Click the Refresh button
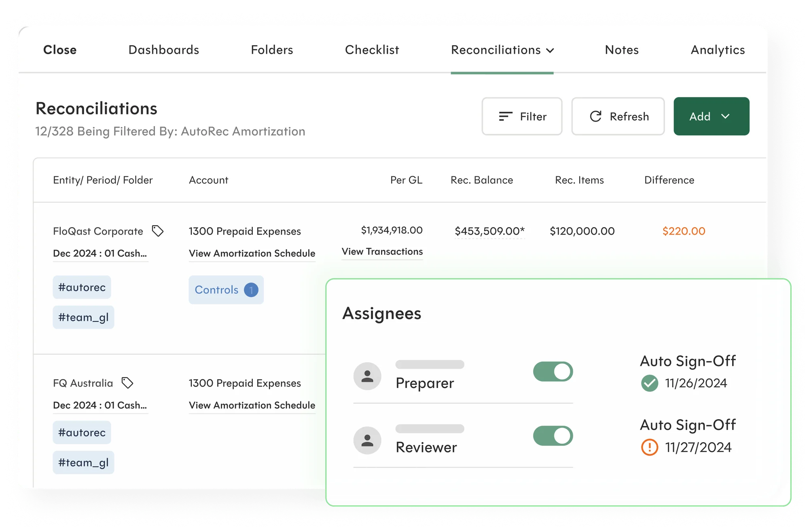The height and width of the screenshot is (532, 809). click(618, 116)
